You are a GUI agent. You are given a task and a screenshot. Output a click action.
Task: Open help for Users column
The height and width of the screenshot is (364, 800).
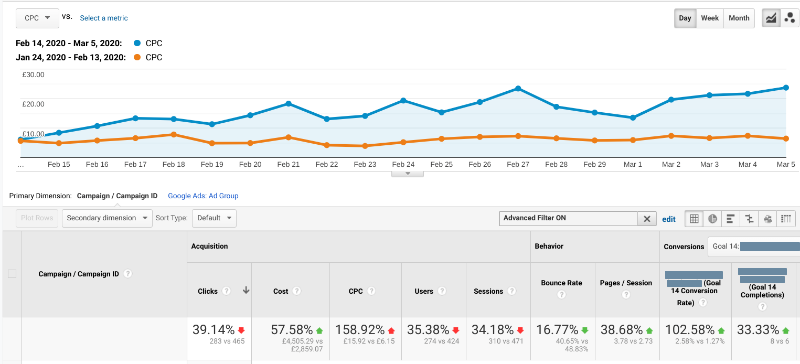(x=442, y=291)
